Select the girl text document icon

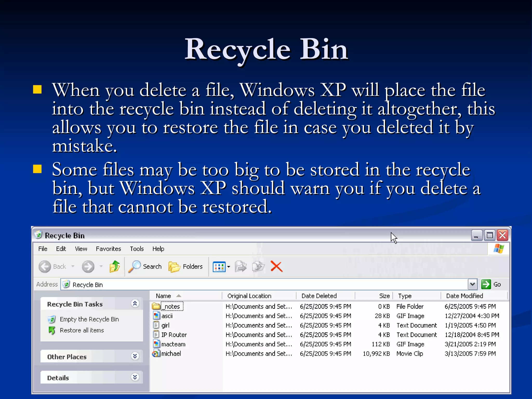point(156,325)
